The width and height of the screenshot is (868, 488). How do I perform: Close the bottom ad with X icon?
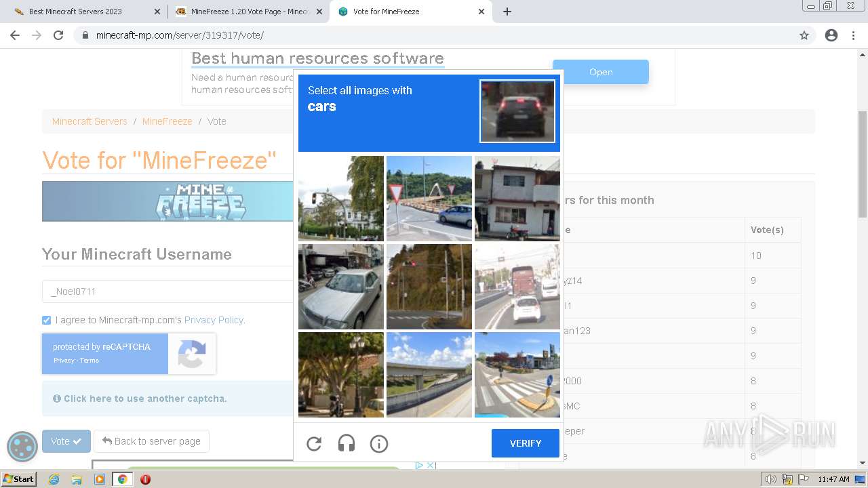(x=430, y=466)
